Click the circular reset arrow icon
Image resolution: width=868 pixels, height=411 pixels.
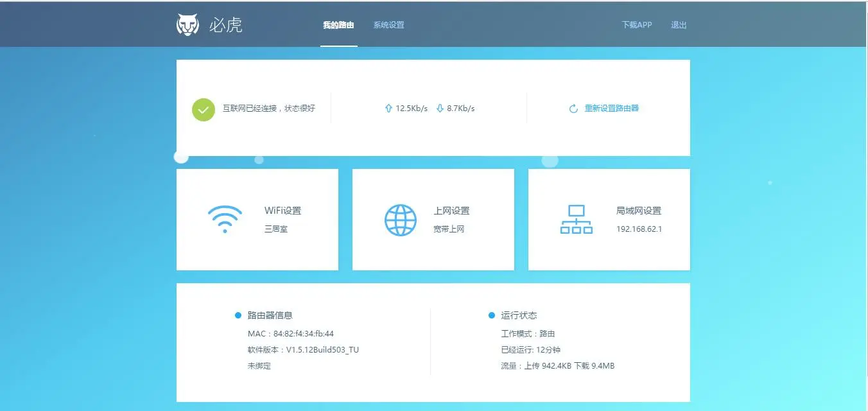pyautogui.click(x=573, y=109)
